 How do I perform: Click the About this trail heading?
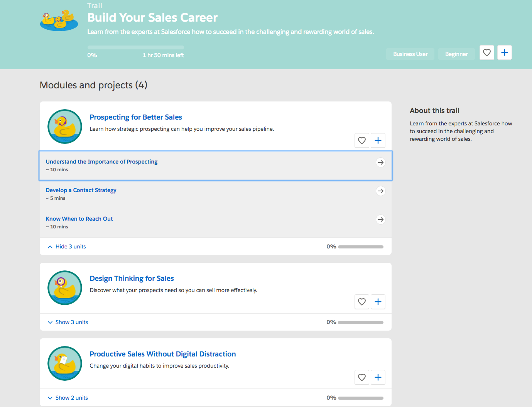[434, 111]
